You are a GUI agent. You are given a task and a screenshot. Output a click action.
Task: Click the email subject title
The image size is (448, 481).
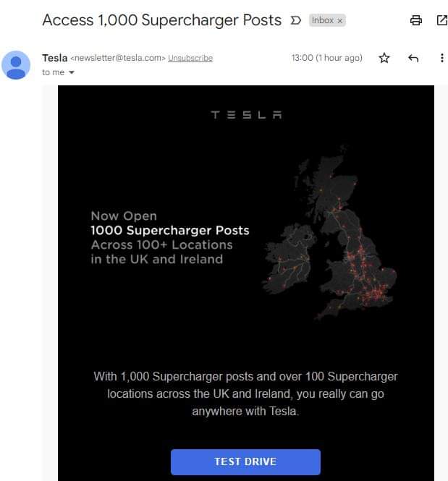pyautogui.click(x=161, y=20)
